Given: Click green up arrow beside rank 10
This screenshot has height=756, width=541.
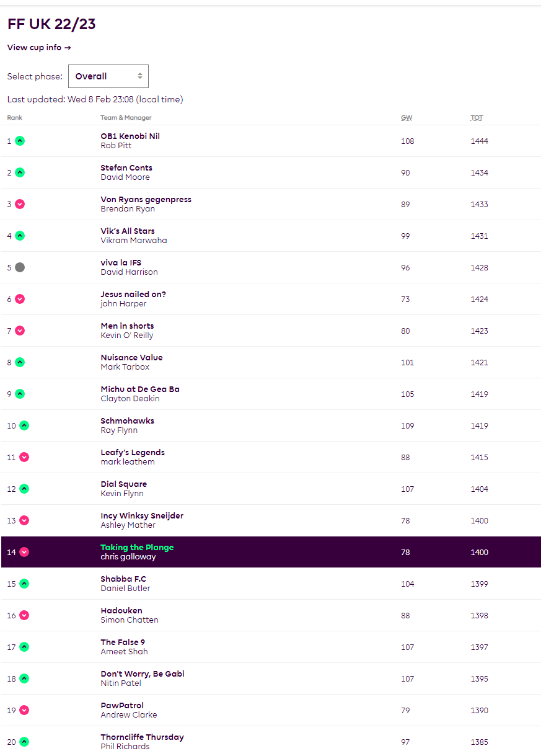Looking at the screenshot, I should coord(24,425).
